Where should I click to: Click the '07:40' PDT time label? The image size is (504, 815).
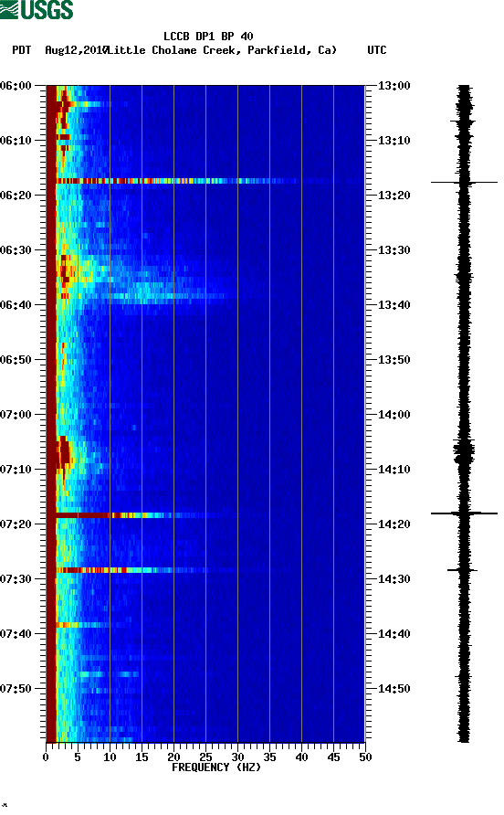point(16,634)
